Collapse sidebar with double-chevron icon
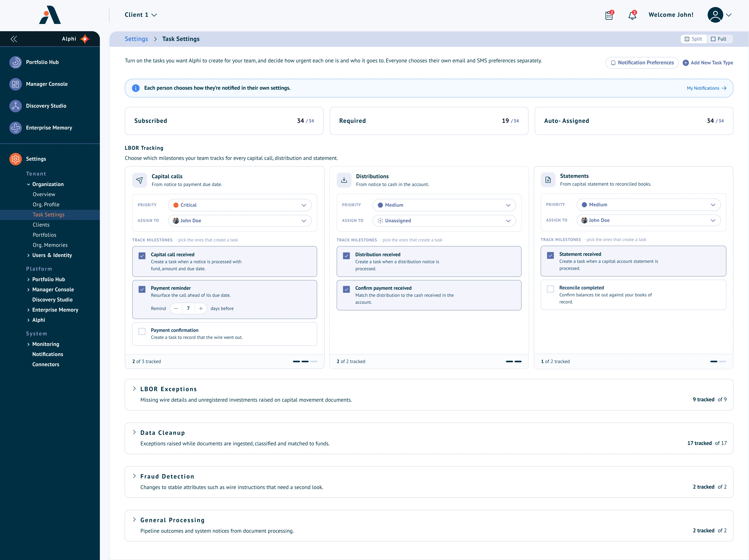749x560 pixels. click(14, 39)
